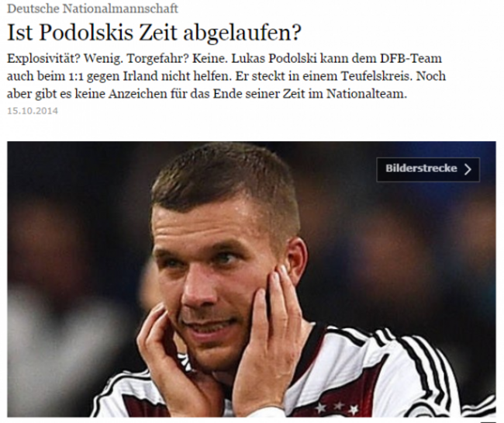This screenshot has width=504, height=423.
Task: Click the chevron arrow beside Bilderstrecke
Action: [x=468, y=169]
